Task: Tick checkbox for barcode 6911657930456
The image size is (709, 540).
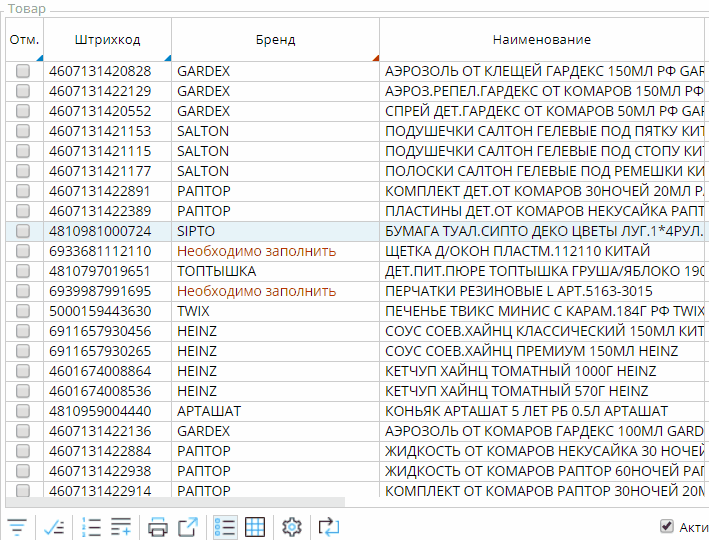Action: [x=23, y=331]
